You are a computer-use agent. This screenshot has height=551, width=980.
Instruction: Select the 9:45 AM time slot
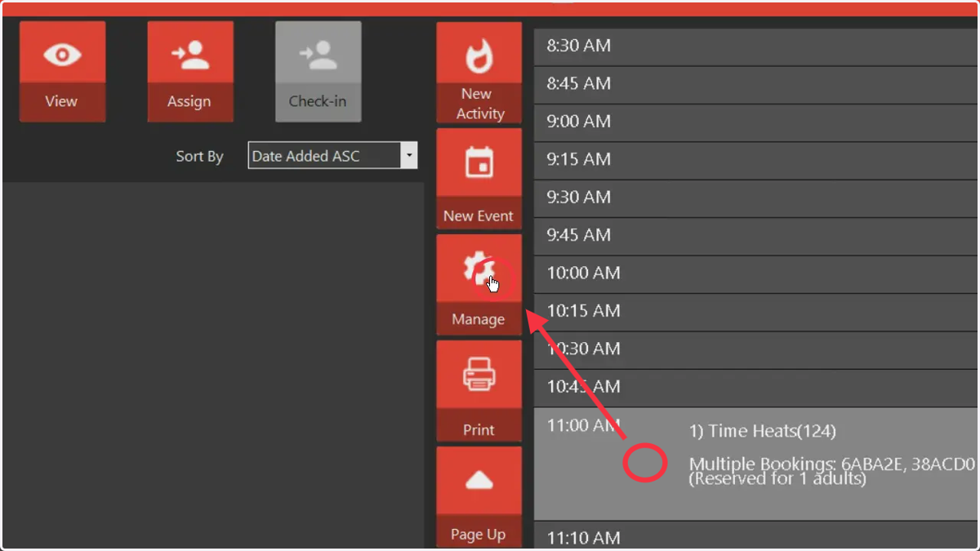(756, 236)
